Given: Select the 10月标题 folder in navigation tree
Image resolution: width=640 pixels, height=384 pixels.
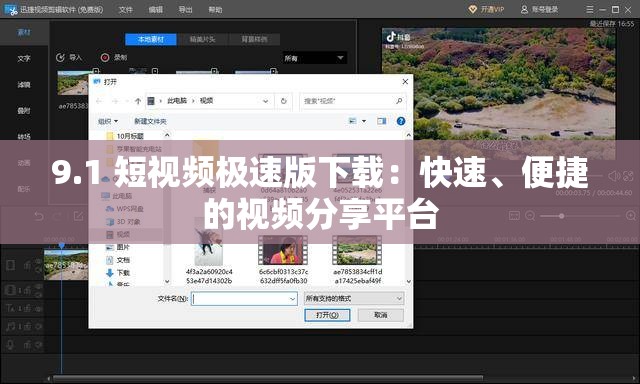Looking at the screenshot, I should pyautogui.click(x=125, y=136).
